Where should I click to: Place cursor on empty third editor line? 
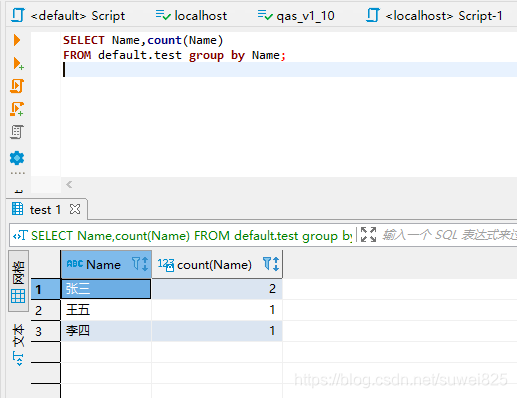pos(290,70)
